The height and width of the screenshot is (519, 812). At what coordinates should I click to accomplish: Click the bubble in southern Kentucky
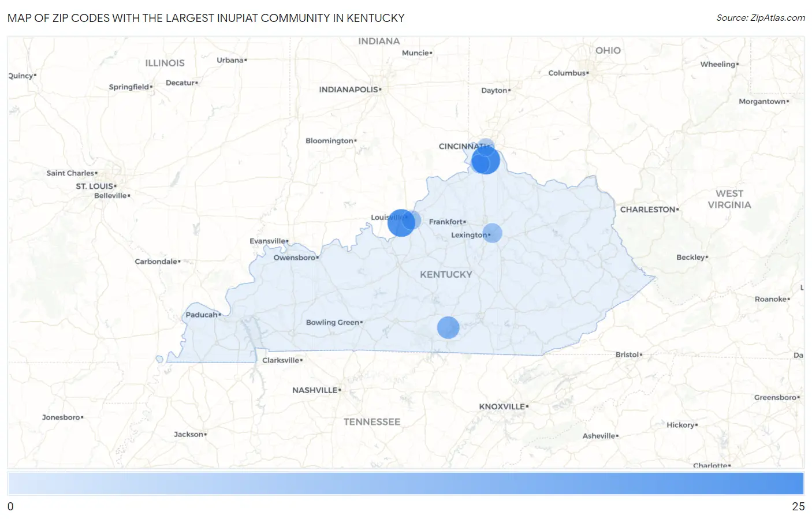pos(448,327)
